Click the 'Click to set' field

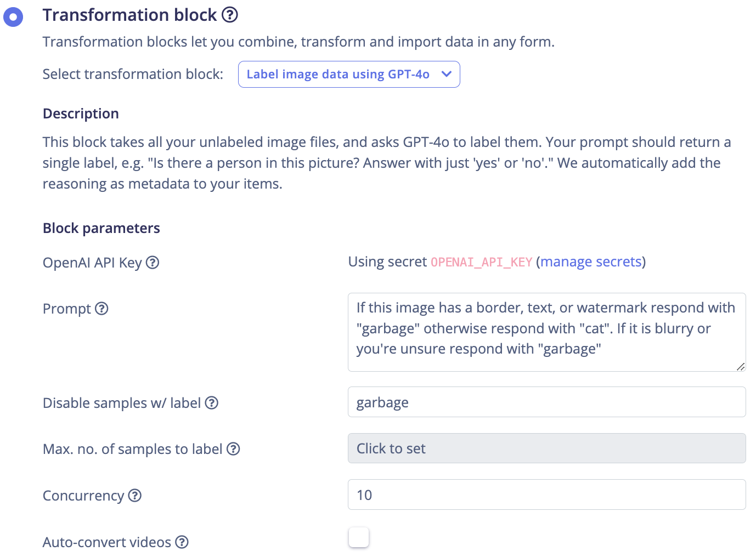[546, 448]
